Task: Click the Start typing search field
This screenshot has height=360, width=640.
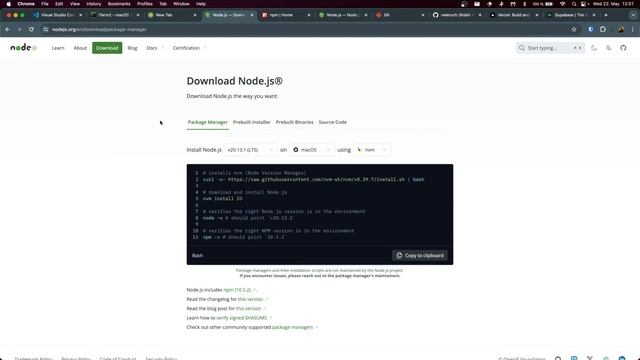Action: coord(550,48)
